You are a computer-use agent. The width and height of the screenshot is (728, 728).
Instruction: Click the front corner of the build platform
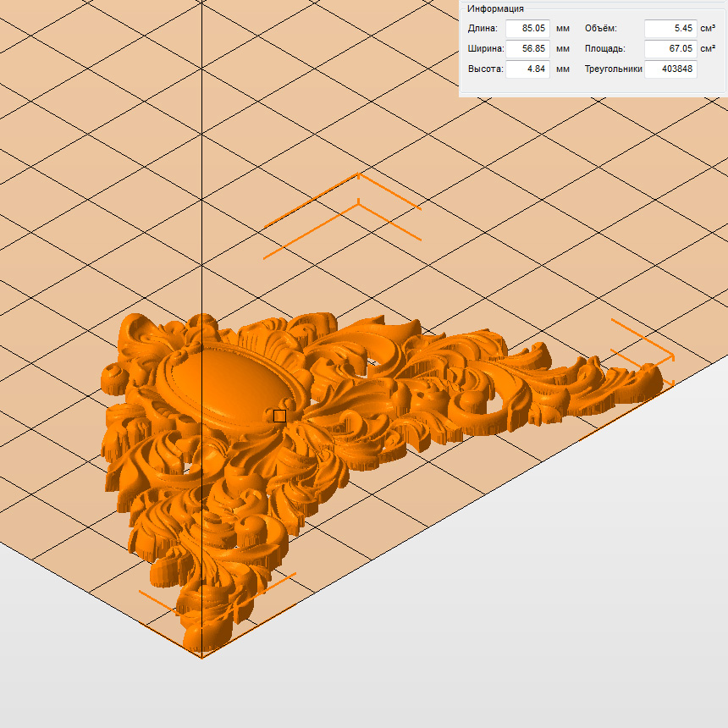tap(201, 656)
